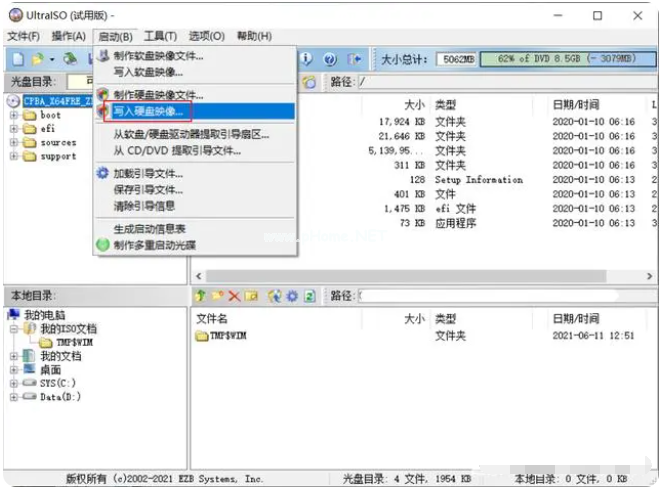
Task: Click the up-folder icon in local toolbar
Action: pos(201,296)
